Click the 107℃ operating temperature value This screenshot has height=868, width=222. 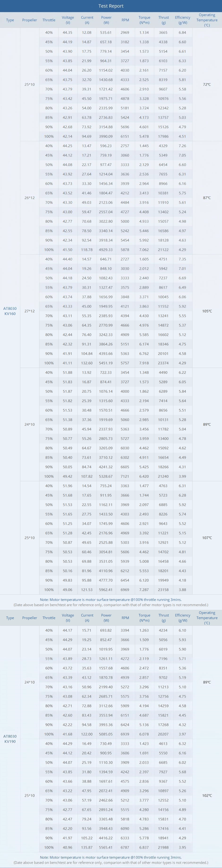tap(207, 538)
